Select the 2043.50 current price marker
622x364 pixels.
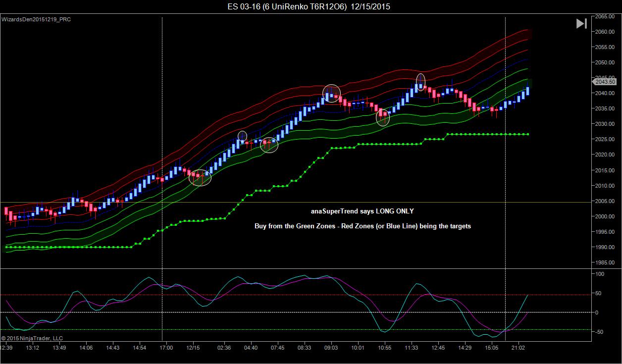point(605,82)
